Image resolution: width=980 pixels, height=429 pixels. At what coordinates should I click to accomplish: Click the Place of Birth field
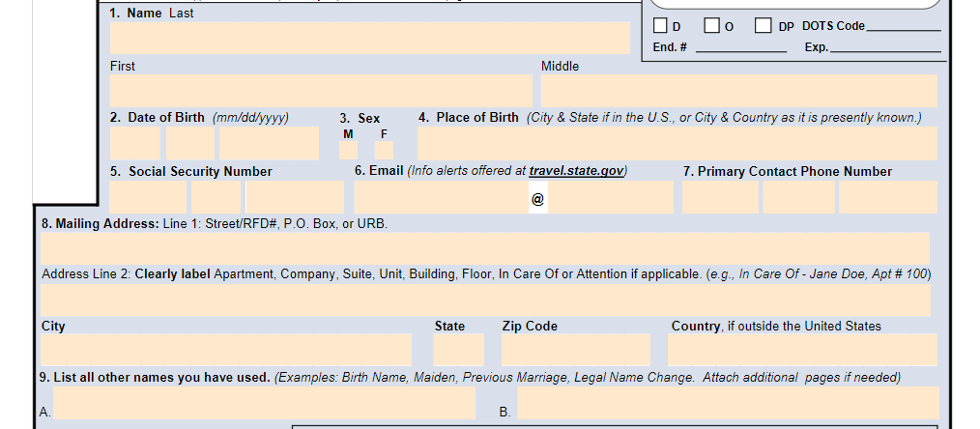(x=677, y=143)
